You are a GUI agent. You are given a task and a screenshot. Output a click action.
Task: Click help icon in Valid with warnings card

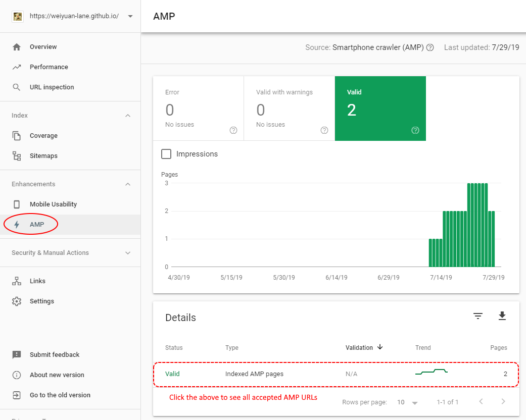coord(324,130)
